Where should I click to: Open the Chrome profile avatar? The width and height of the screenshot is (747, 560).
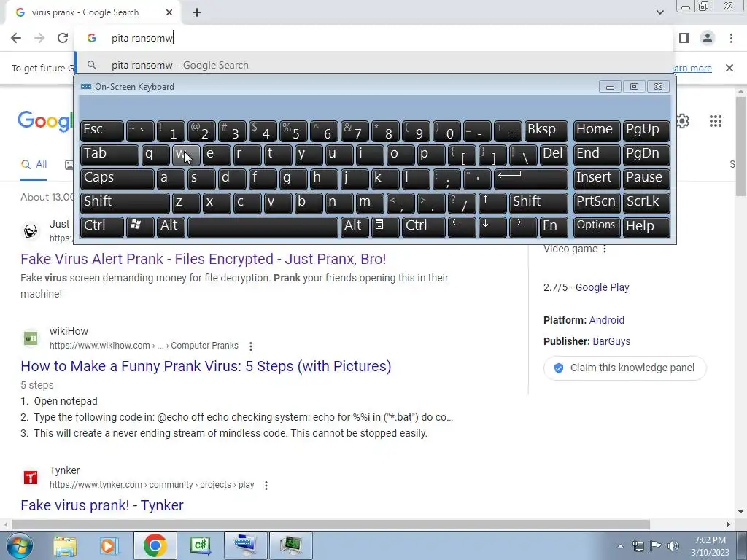click(708, 38)
